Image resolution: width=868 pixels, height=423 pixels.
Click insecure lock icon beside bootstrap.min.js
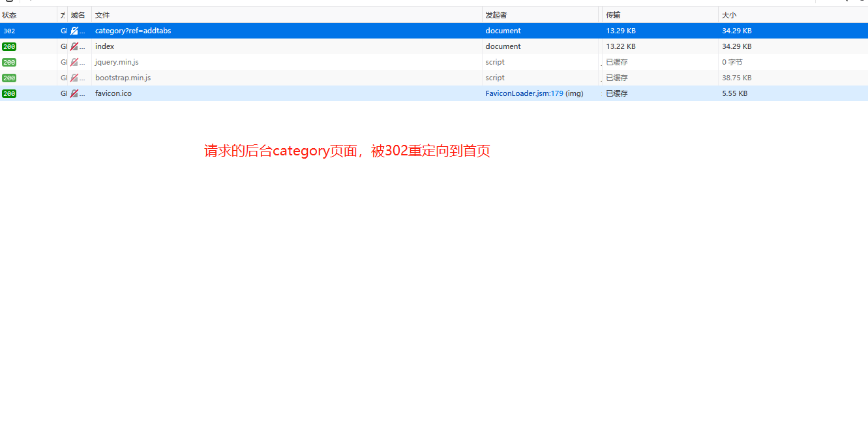pos(74,78)
